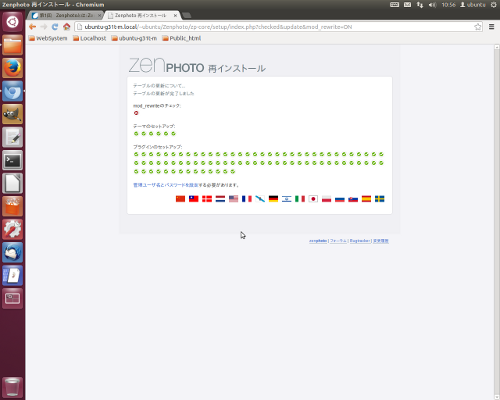This screenshot has height=400, width=500.
Task: Click the red mod_rewrite failure icon
Action: (136, 113)
